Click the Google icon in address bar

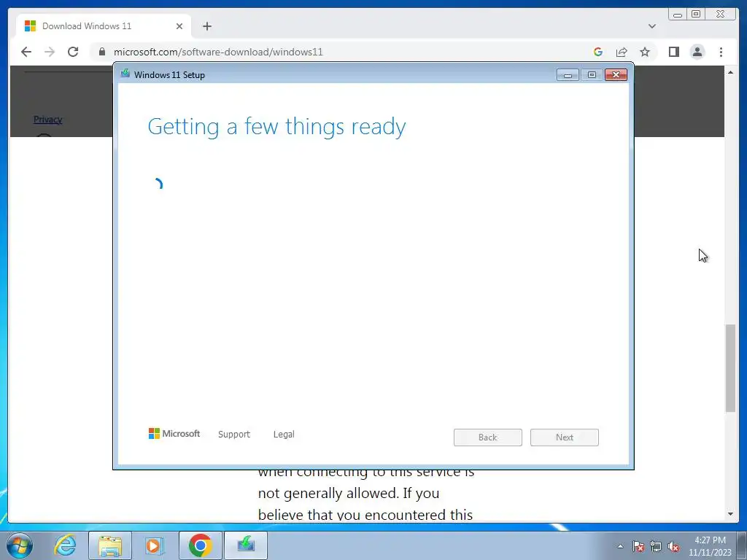click(598, 52)
